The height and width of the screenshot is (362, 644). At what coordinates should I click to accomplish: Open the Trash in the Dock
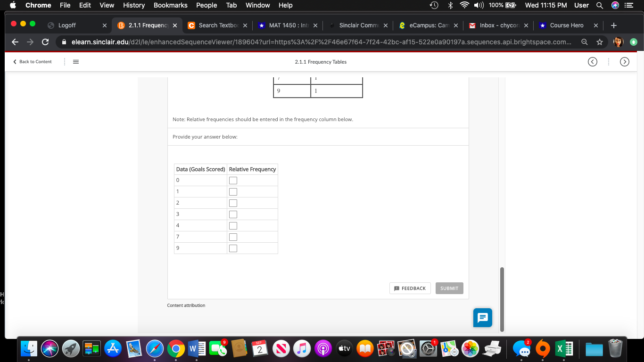pyautogui.click(x=615, y=348)
